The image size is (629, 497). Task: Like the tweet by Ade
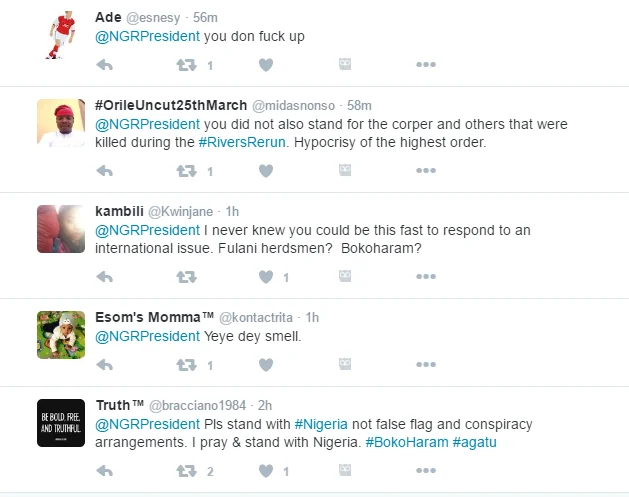pyautogui.click(x=266, y=65)
